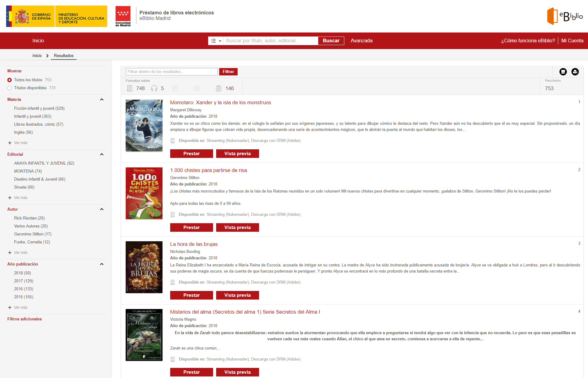Collapse the Autor filter section
The height and width of the screenshot is (378, 588).
click(x=102, y=209)
